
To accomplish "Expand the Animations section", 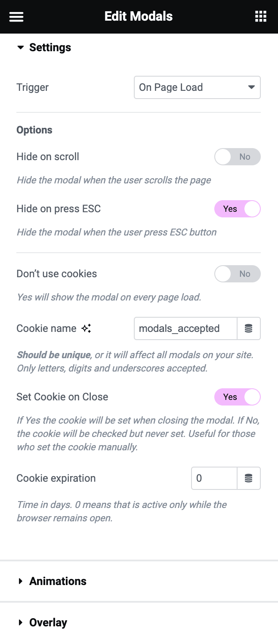I will (58, 582).
